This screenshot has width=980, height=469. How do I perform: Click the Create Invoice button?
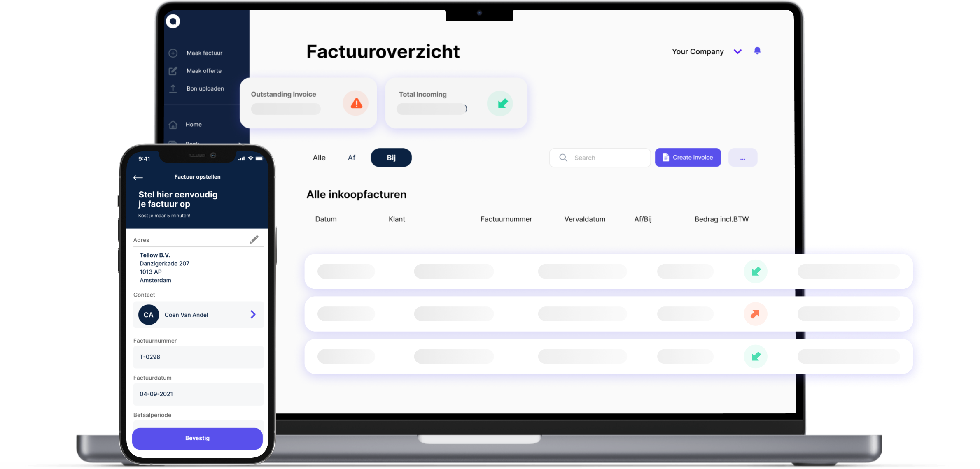click(688, 158)
